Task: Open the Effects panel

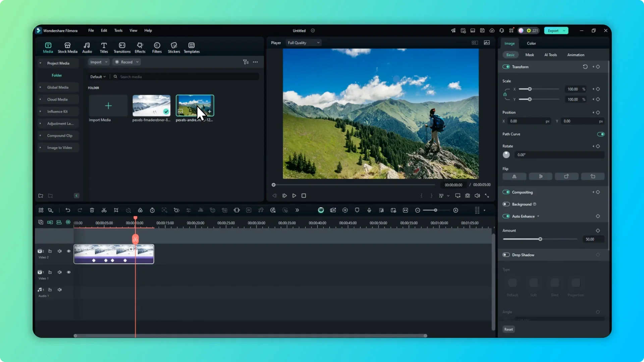Action: (x=140, y=48)
